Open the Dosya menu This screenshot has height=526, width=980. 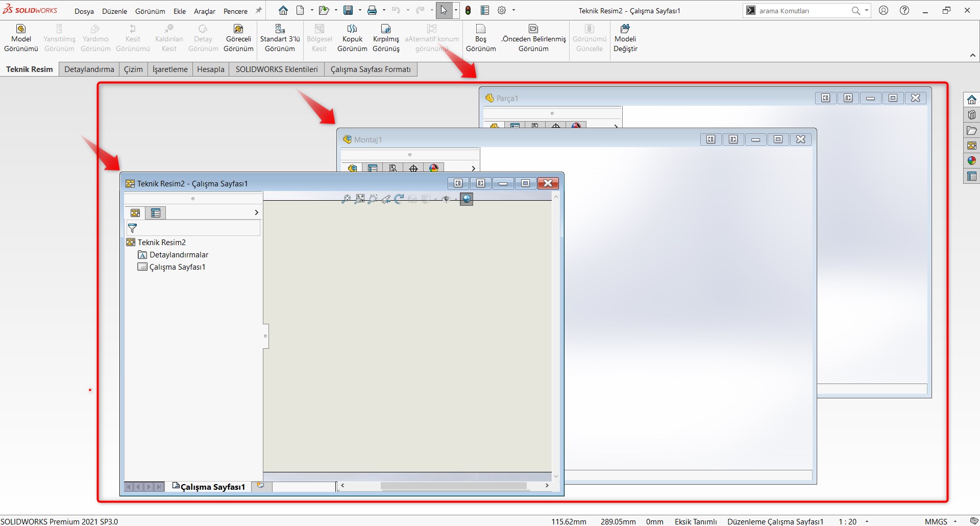84,11
